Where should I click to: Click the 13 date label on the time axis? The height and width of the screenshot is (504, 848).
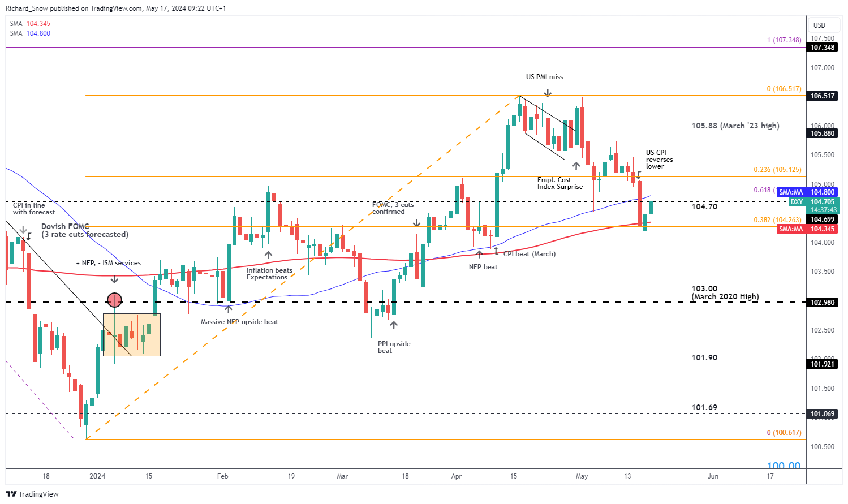pyautogui.click(x=627, y=476)
